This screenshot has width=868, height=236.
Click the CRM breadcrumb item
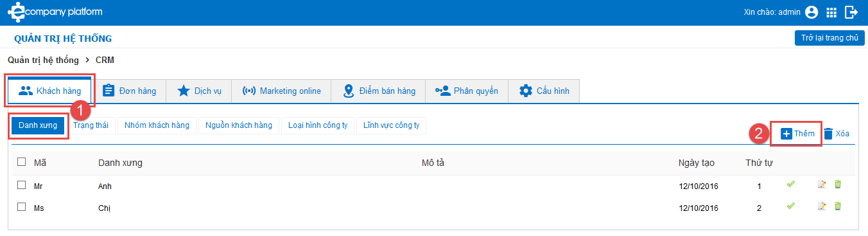click(105, 60)
